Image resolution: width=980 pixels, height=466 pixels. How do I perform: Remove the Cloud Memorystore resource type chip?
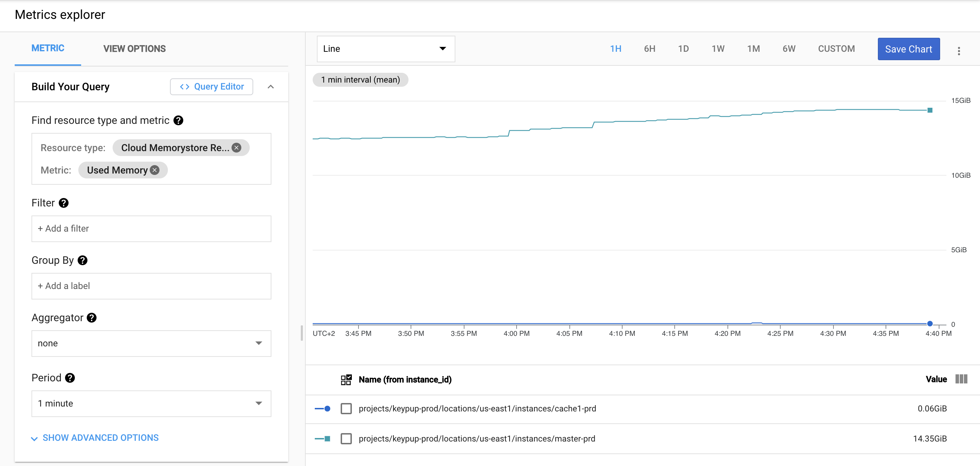[237, 148]
